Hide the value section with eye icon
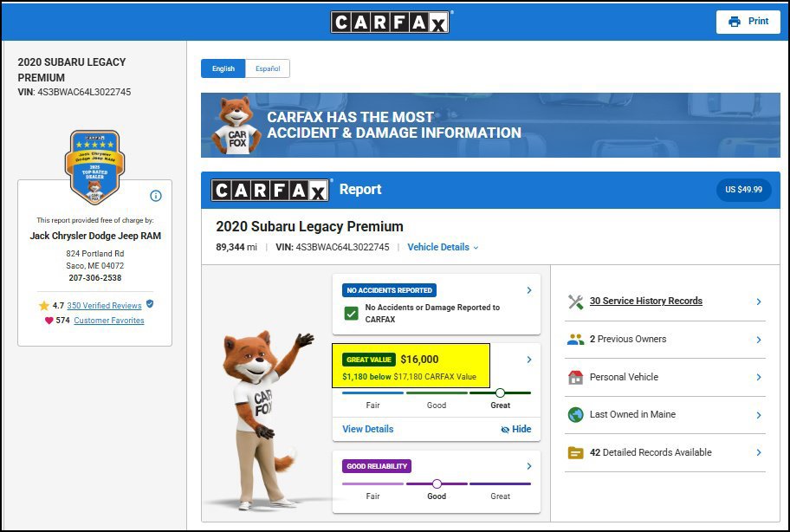This screenshot has width=790, height=532. click(516, 429)
